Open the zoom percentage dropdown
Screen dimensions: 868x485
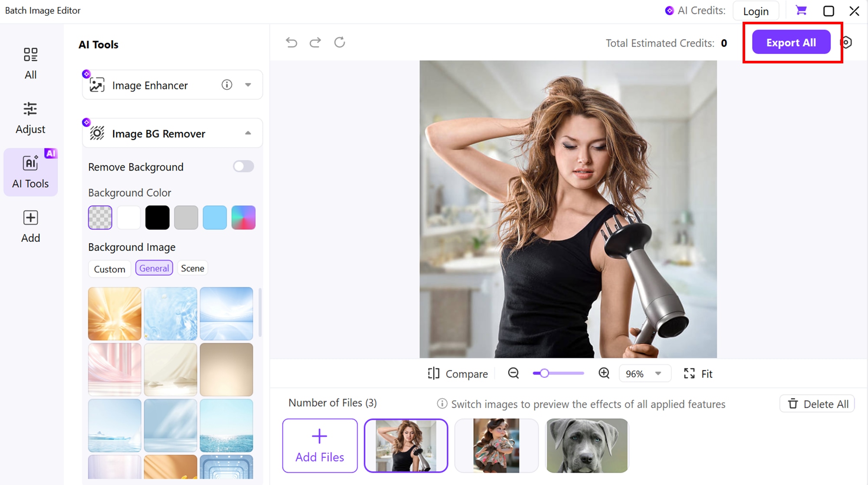point(644,373)
